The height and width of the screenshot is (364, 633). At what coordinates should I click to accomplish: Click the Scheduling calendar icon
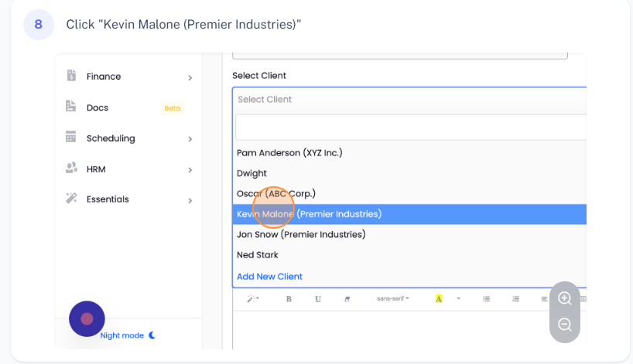point(71,138)
